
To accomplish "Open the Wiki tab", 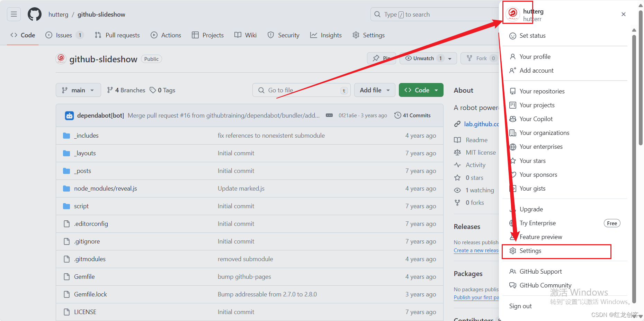I will coord(245,35).
